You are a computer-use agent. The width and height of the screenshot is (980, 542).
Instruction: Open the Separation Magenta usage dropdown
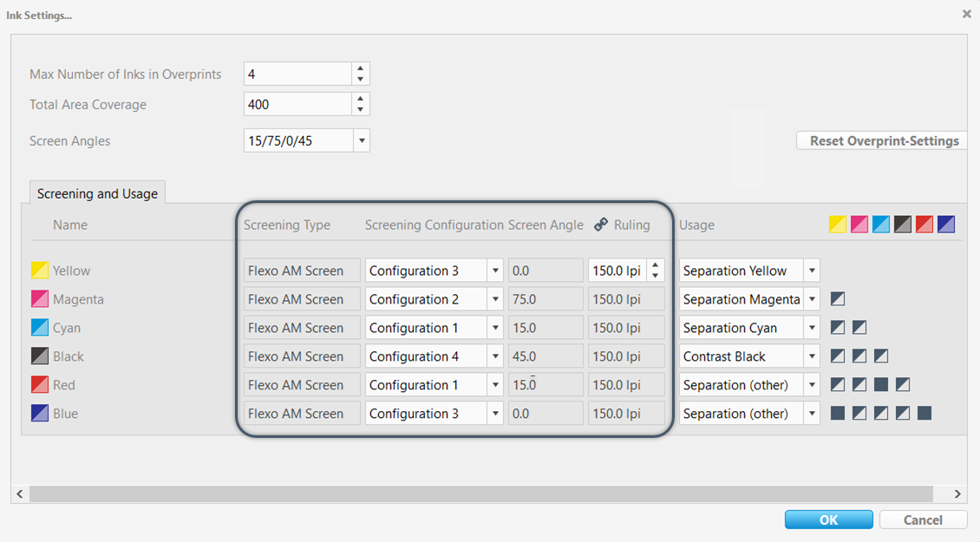[812, 299]
